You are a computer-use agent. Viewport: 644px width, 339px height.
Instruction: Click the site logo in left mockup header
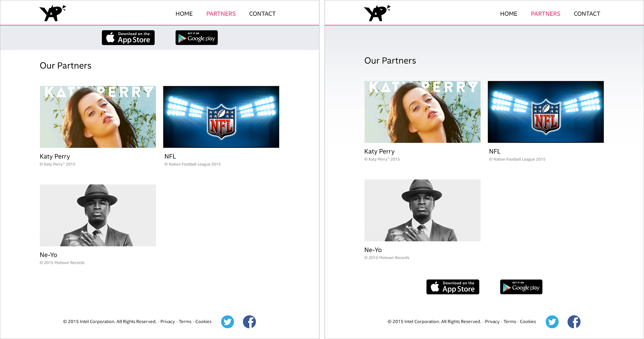coord(53,13)
